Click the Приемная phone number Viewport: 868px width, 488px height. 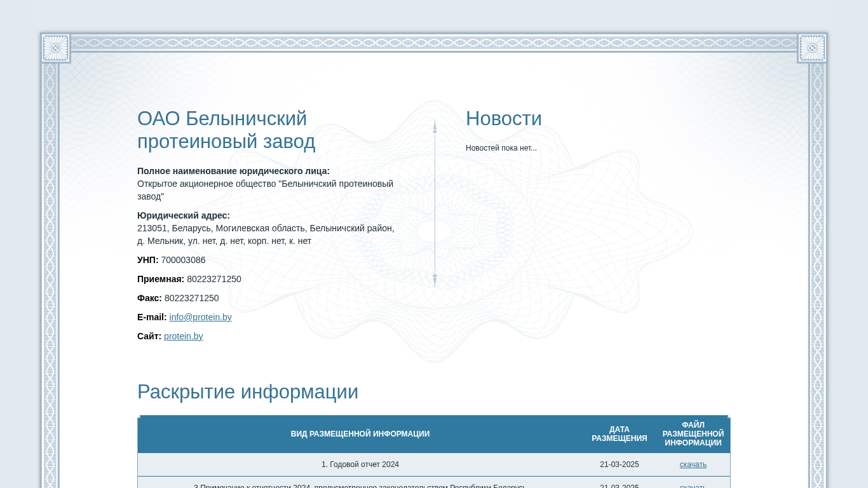pos(214,279)
